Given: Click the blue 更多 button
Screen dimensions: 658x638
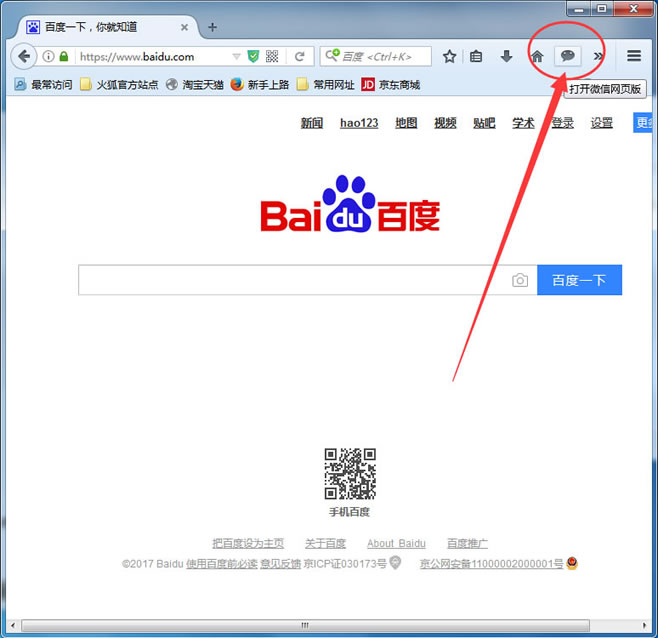Looking at the screenshot, I should [643, 123].
